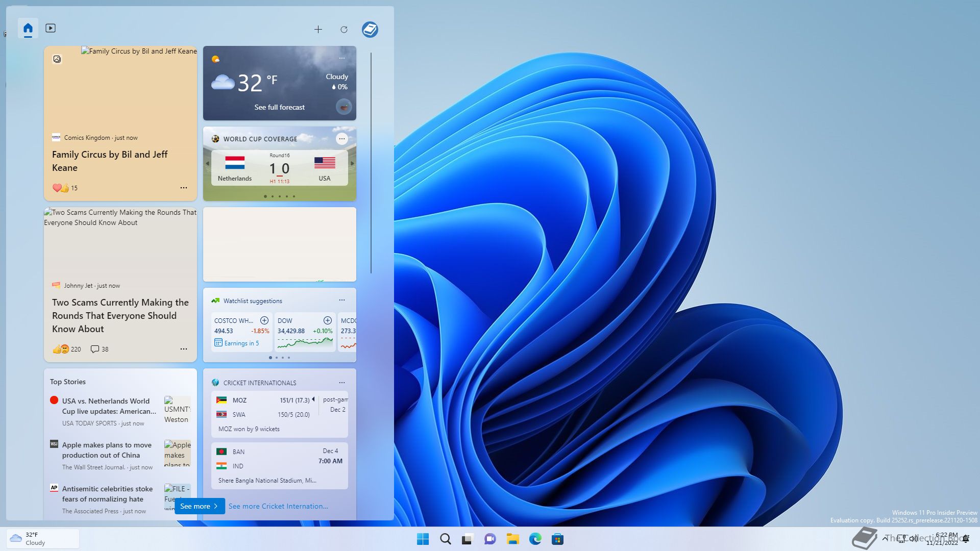Open Watchlist suggestions more options
Image resolution: width=980 pixels, height=551 pixels.
[342, 300]
